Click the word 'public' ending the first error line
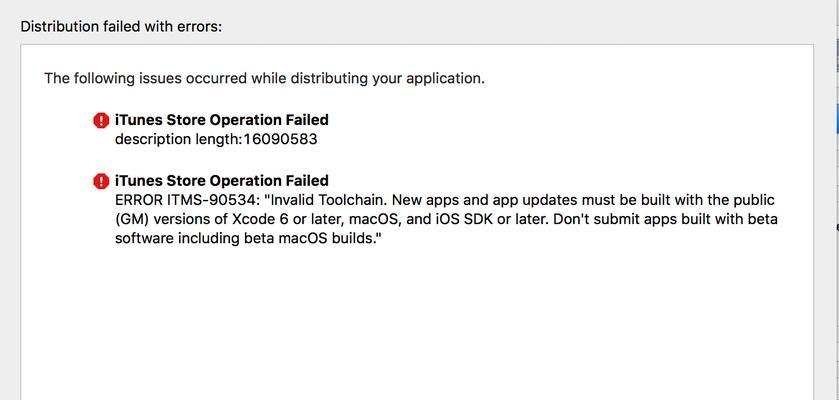This screenshot has height=400, width=839. pos(754,201)
